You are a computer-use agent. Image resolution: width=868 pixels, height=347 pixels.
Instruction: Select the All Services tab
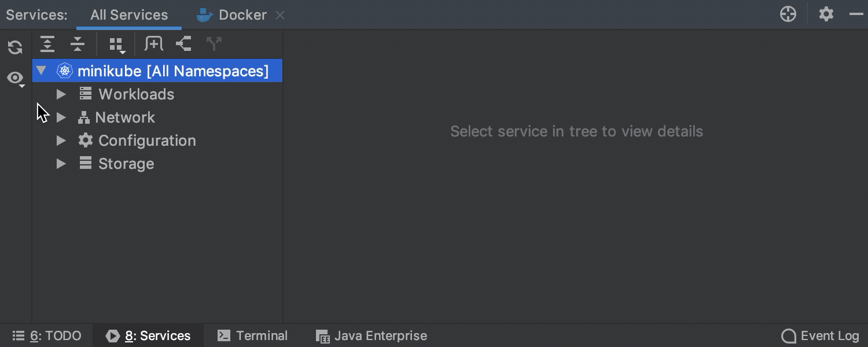point(129,15)
